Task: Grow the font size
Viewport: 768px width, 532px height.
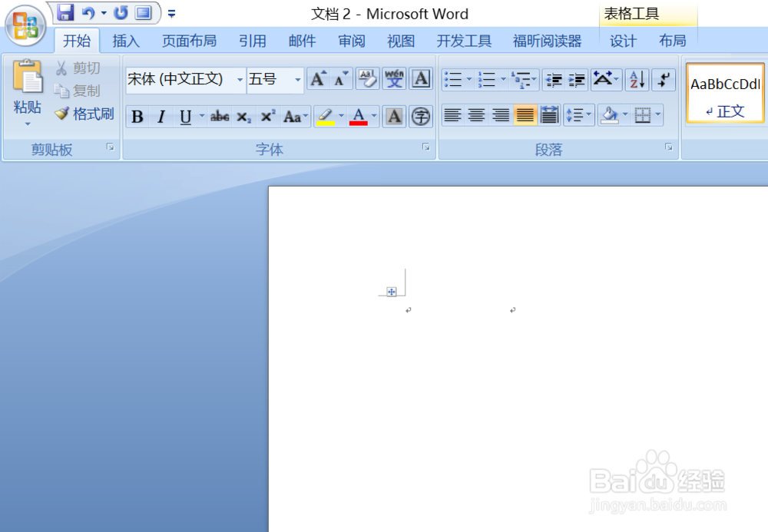Action: tap(319, 79)
